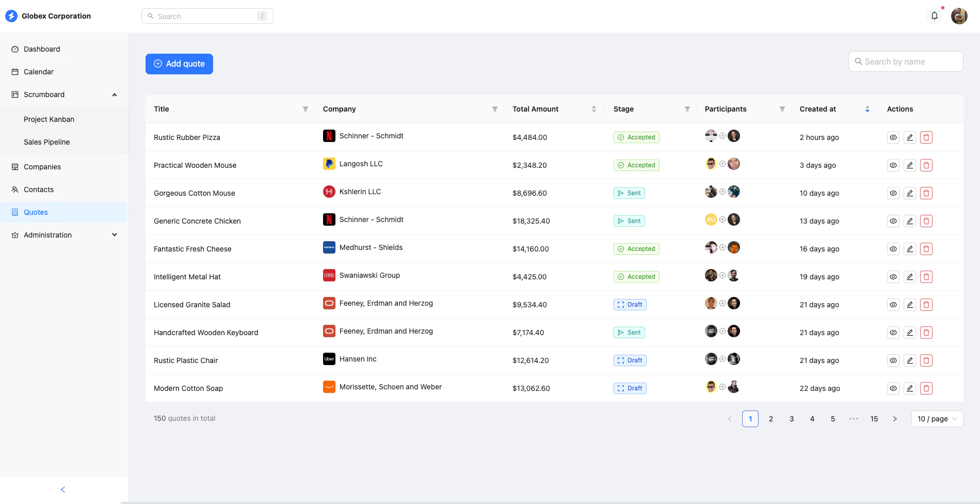
Task: Go to page 15 of quotes
Action: coord(874,419)
